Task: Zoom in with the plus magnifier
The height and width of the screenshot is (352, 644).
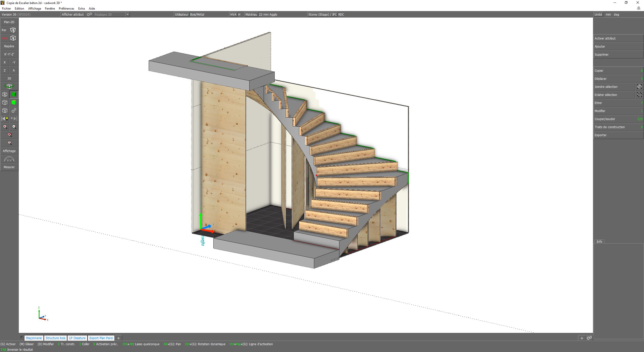Action: tap(5, 127)
